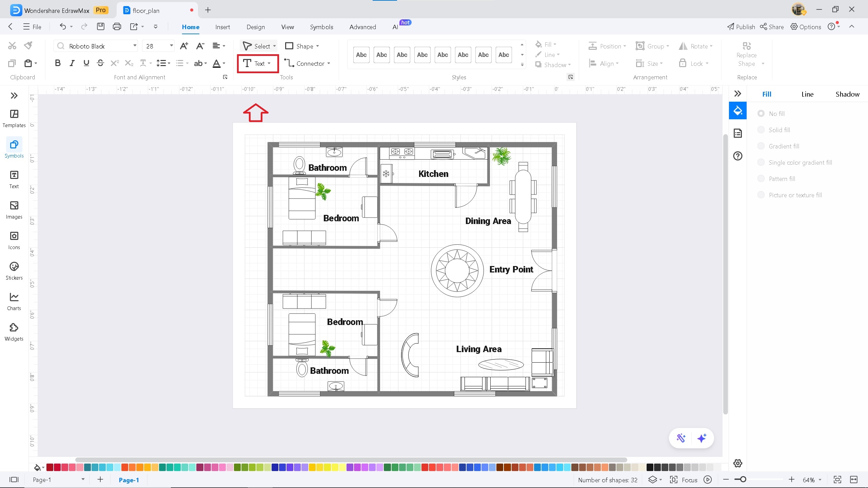Open the font name dropdown

click(135, 45)
